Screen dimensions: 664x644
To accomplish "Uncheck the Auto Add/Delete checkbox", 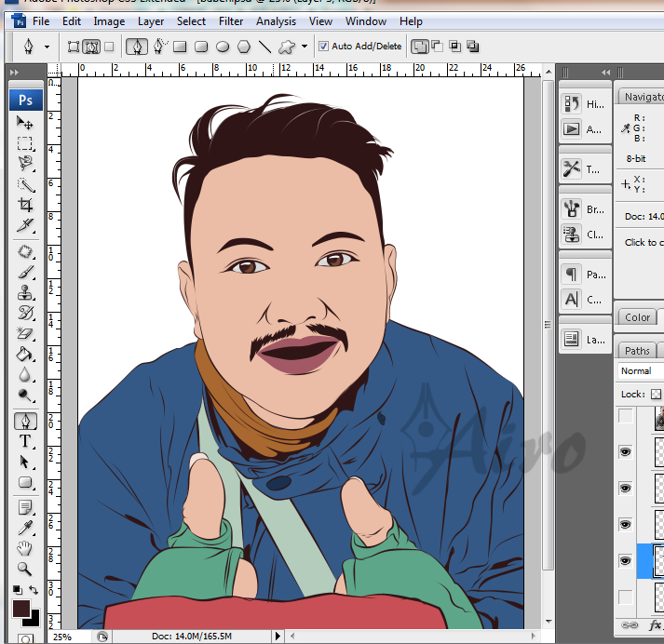I will pyautogui.click(x=323, y=46).
